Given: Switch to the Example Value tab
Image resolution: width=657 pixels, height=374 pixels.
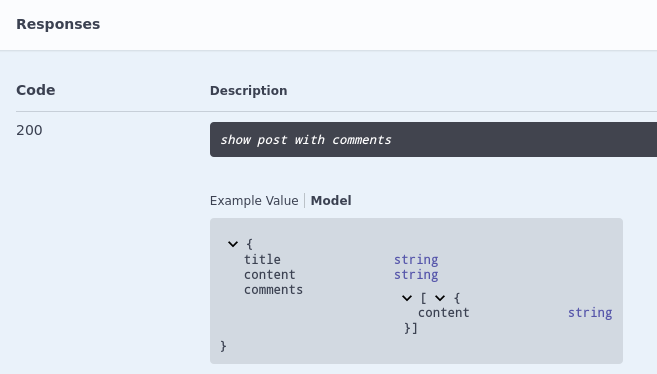Looking at the screenshot, I should pos(254,201).
